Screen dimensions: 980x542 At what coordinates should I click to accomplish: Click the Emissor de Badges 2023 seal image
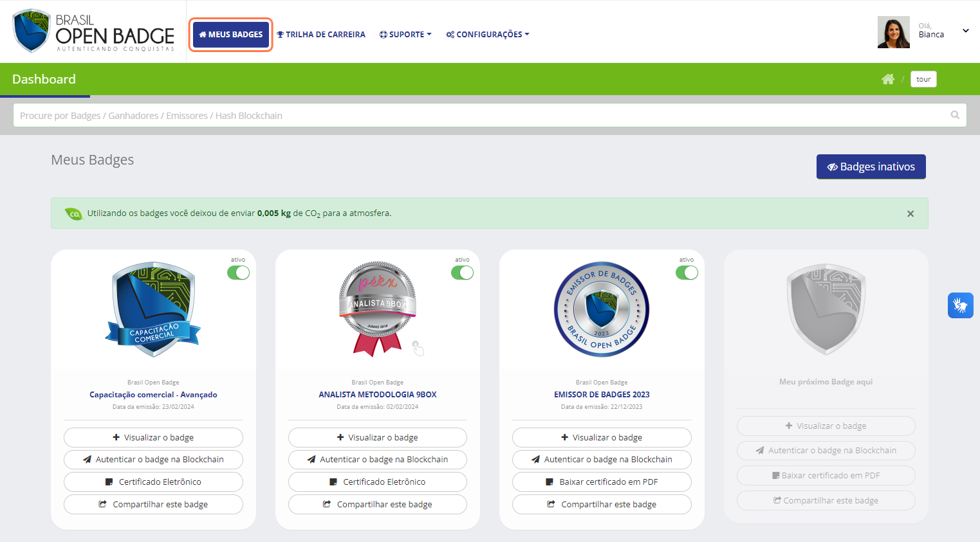pos(602,309)
